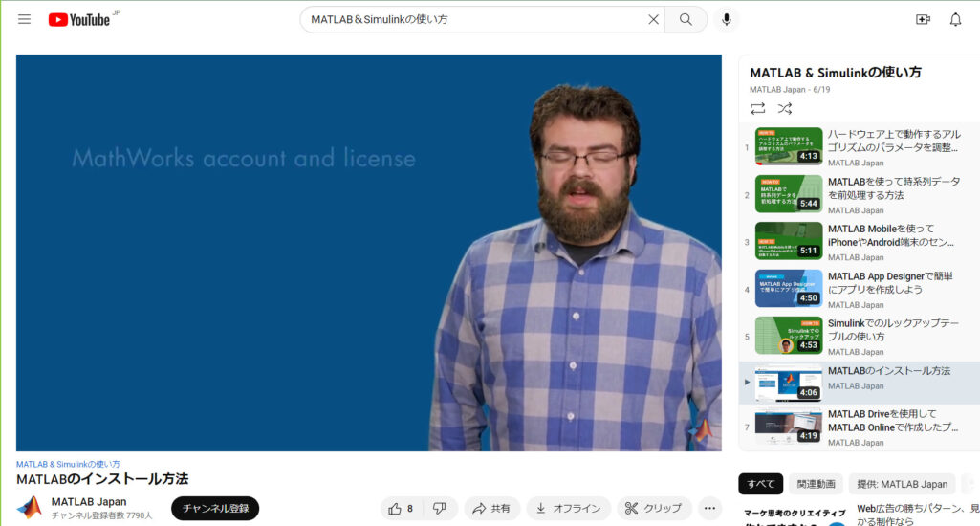Viewport: 980px width, 526px height.
Task: Open the マーケ思考のクリエイティブ ad thumbnail
Action: pos(794,515)
